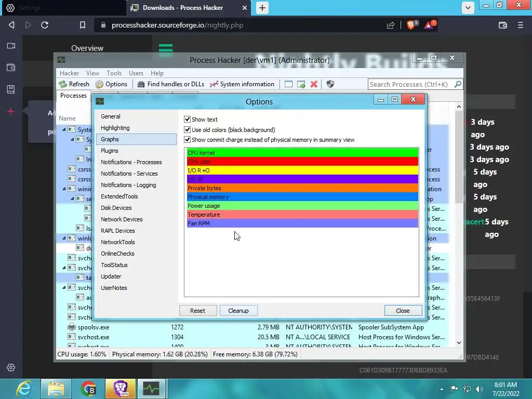Open the tab search dropdown arrow in Brave
Screen dimensions: 532x399
468,7
